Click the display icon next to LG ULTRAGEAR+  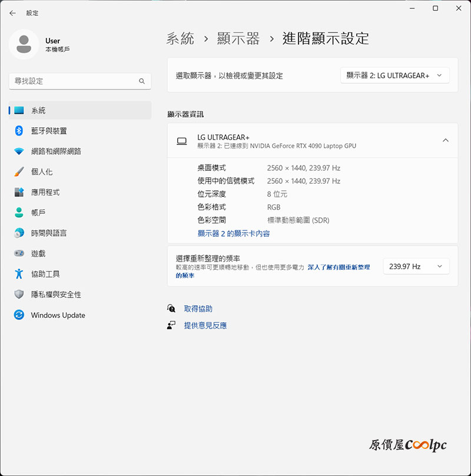click(182, 141)
